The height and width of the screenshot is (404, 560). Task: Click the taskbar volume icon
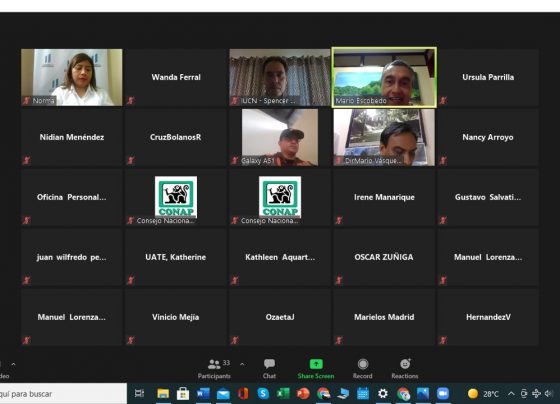(548, 394)
